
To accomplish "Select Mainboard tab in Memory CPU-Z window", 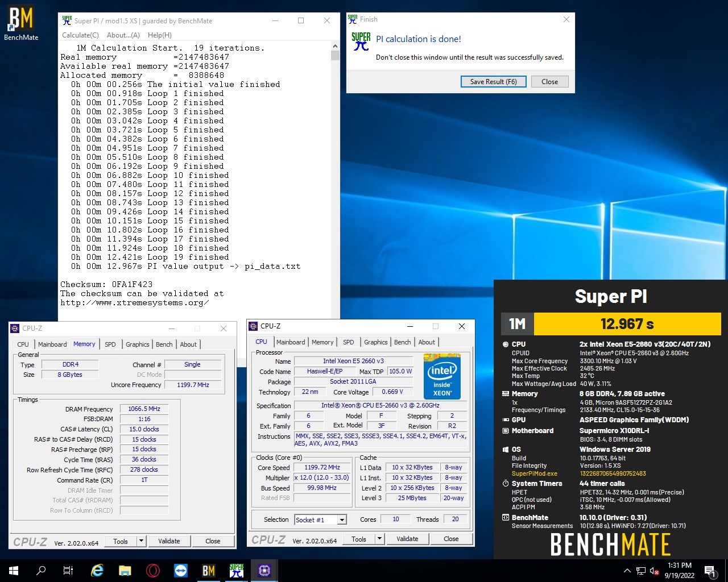I will (x=52, y=344).
